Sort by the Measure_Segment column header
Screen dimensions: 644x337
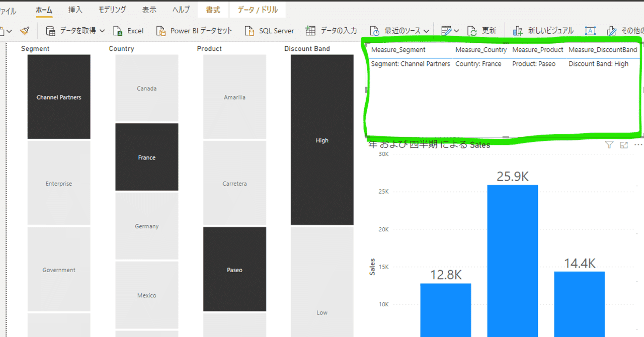pos(398,50)
